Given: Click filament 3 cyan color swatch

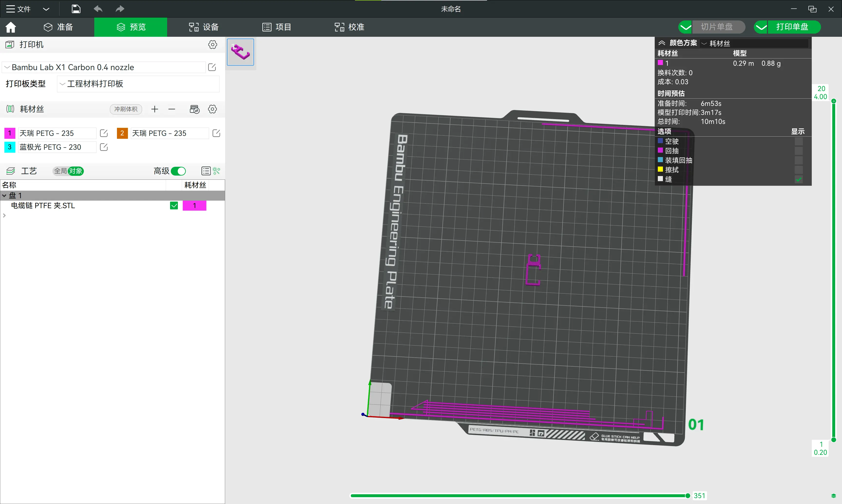Looking at the screenshot, I should [x=10, y=147].
